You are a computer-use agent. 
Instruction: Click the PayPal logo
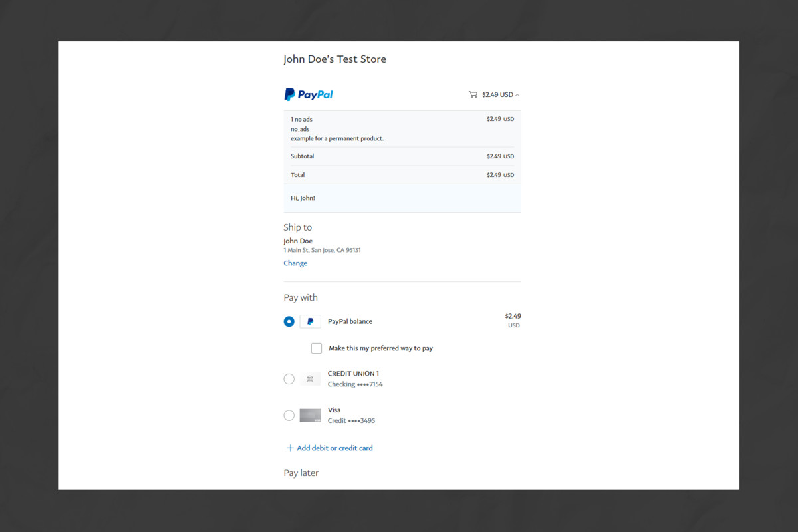(x=309, y=94)
